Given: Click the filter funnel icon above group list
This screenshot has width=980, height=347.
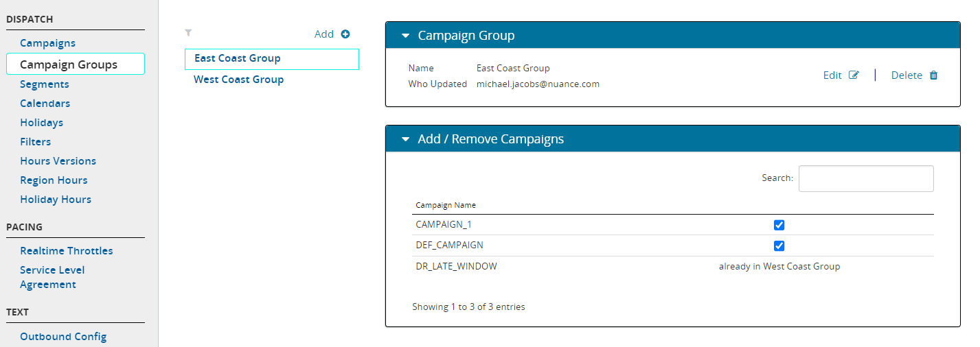Looking at the screenshot, I should coord(188,32).
